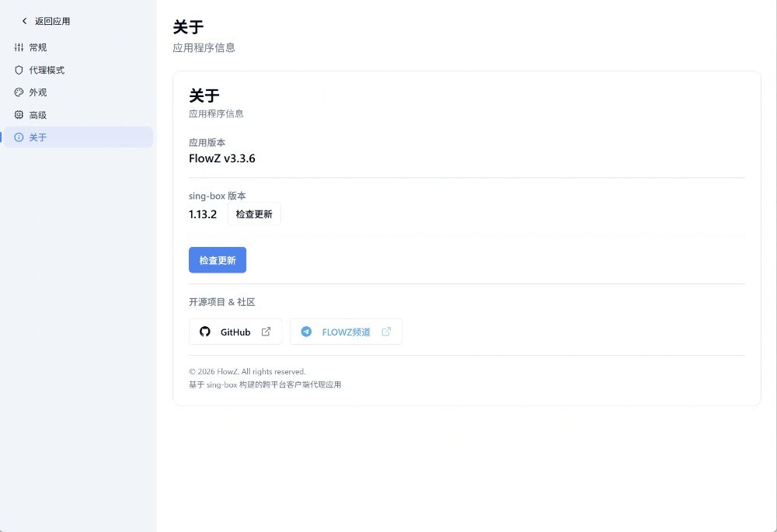Click the 应用程序信息 subtitle inside the card

(x=216, y=114)
